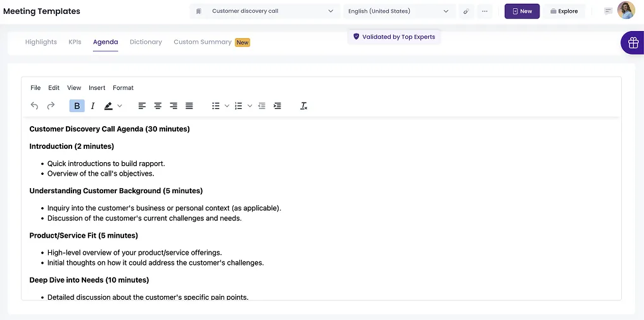Click the Understanding Customer Background heading
The width and height of the screenshot is (644, 320).
tap(117, 191)
